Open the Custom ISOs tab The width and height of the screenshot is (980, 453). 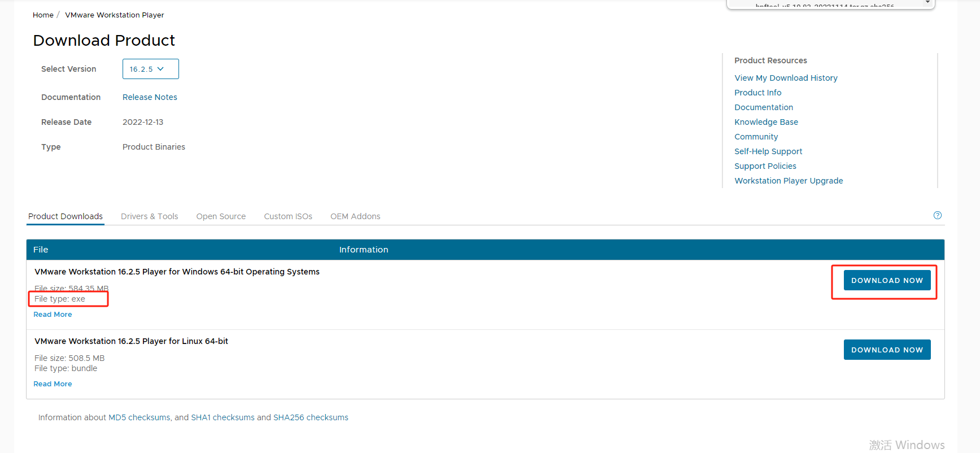tap(288, 216)
